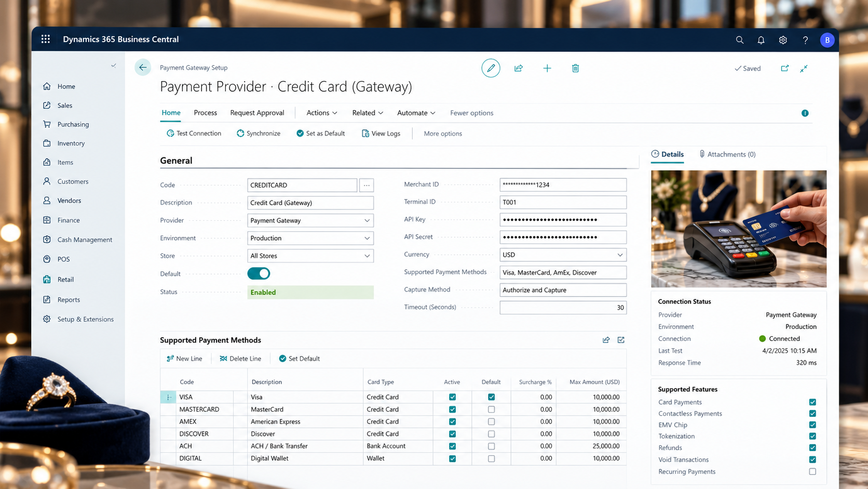Expand the Actions menu
This screenshot has width=868, height=489.
click(x=322, y=113)
